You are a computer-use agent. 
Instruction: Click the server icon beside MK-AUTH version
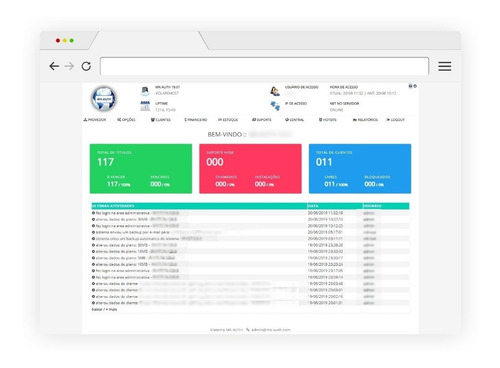coord(145,91)
